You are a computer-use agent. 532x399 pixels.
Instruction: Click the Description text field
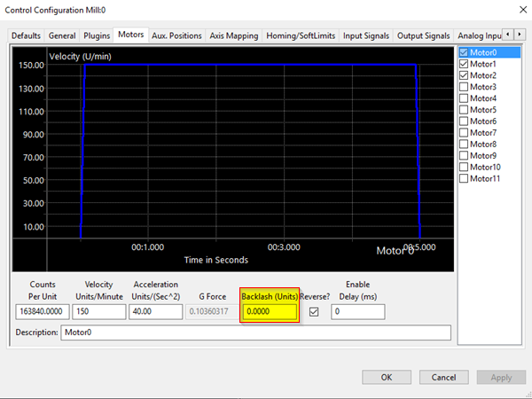click(254, 333)
